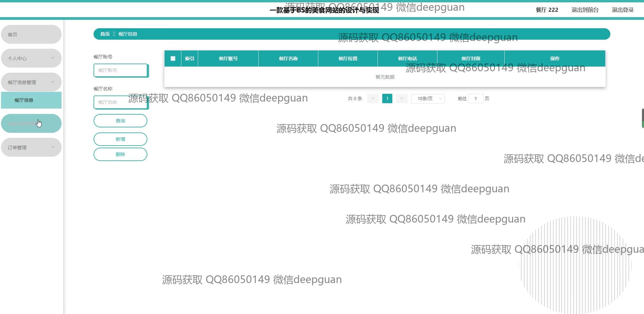Click the 餐厅 222 user label
Screen dimensions: 644x314
(547, 10)
